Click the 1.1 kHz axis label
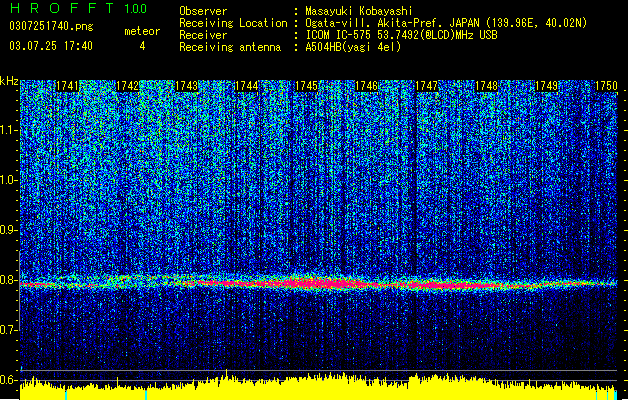The width and height of the screenshot is (629, 400). (9, 130)
